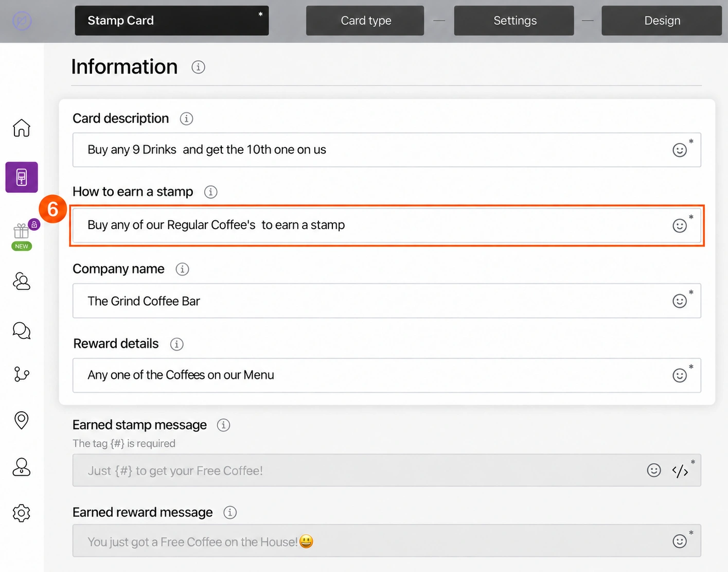The image size is (728, 572).
Task: Open emoji picker in Earned stamp message field
Action: 654,470
